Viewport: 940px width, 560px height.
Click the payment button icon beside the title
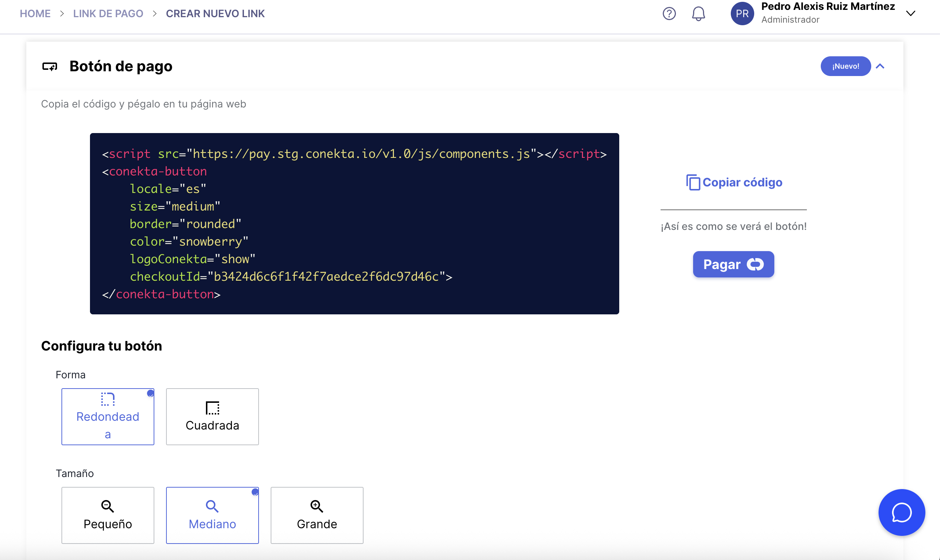point(49,67)
